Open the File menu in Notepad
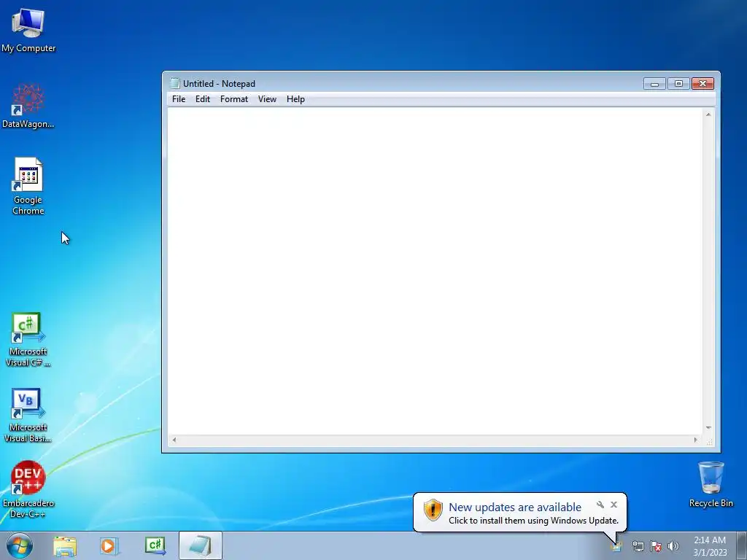The width and height of the screenshot is (747, 560). click(179, 99)
